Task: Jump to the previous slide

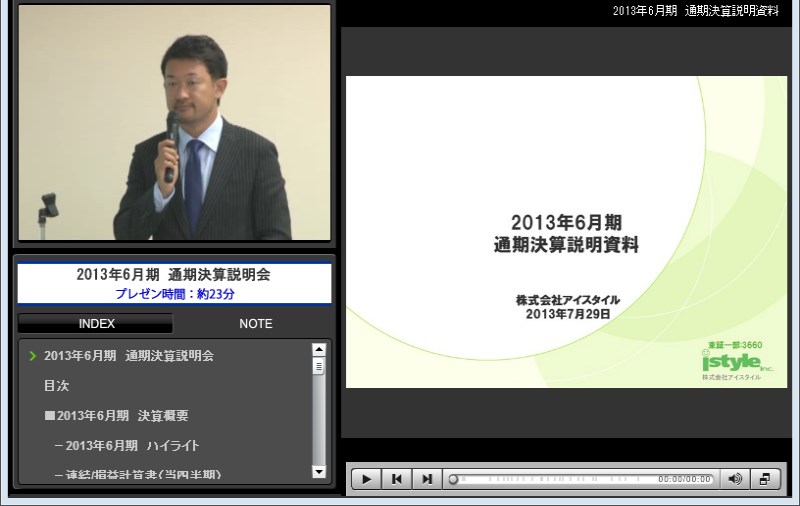Action: click(396, 479)
